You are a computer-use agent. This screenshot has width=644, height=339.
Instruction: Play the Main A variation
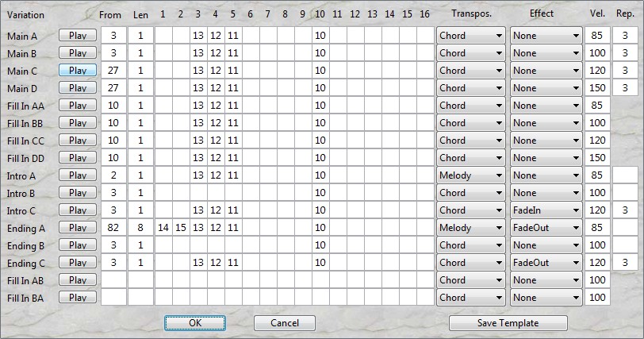[x=78, y=35]
